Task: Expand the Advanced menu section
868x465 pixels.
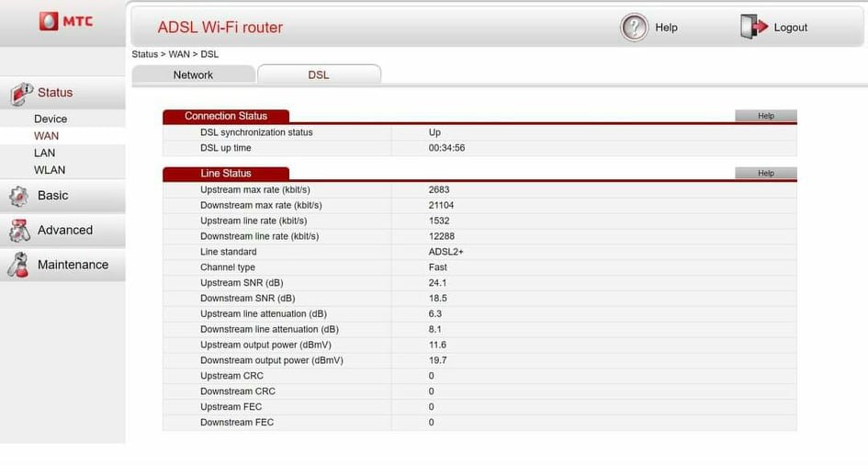Action: tap(65, 231)
